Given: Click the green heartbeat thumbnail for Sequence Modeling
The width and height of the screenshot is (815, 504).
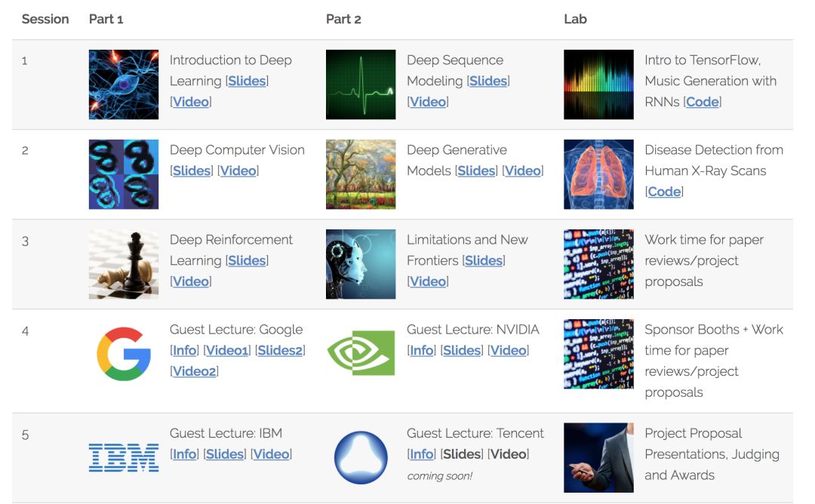Looking at the screenshot, I should 361,85.
